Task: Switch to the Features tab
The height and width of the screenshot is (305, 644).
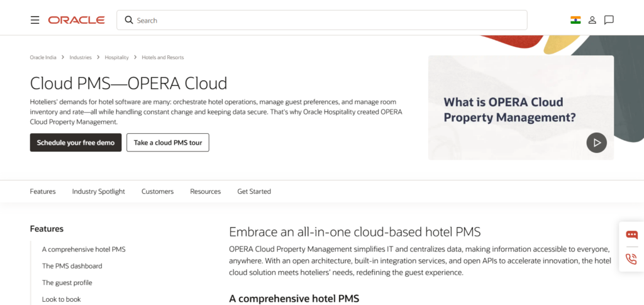Action: [x=43, y=191]
